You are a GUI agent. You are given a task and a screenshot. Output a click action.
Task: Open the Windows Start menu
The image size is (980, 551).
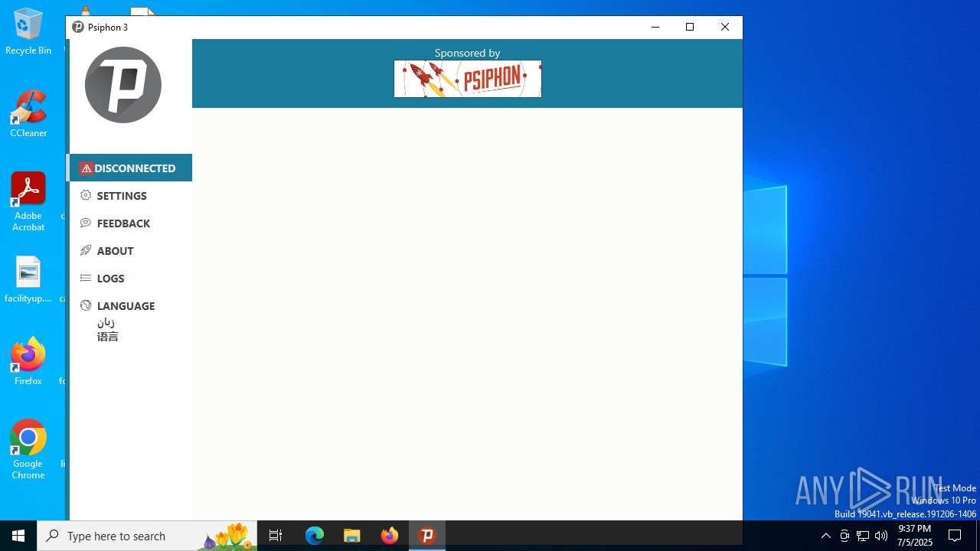tap(18, 536)
